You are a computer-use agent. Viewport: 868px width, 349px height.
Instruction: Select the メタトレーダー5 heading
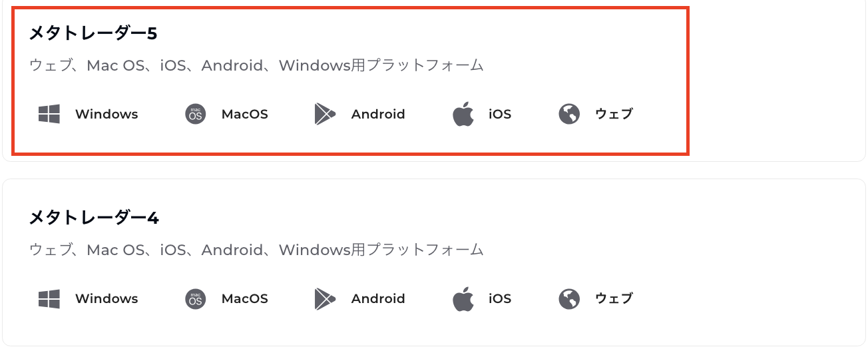pos(93,33)
